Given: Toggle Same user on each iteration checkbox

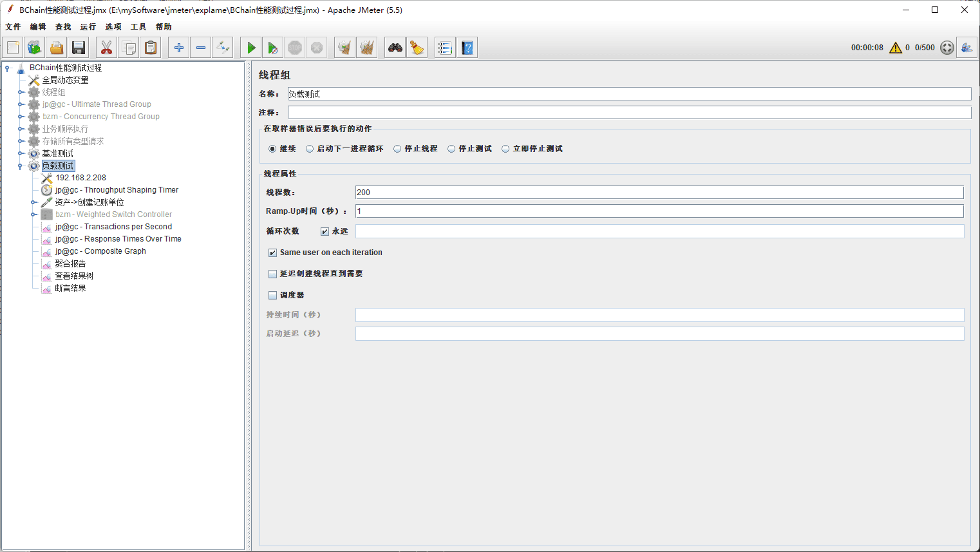Looking at the screenshot, I should click(272, 252).
